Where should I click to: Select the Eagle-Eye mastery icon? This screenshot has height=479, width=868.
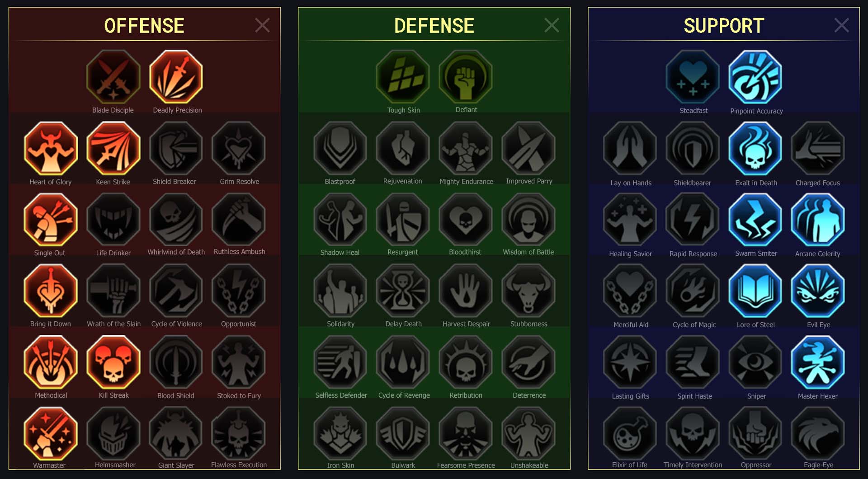[818, 433]
